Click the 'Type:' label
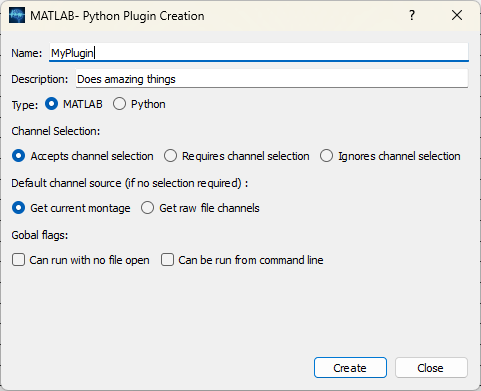Viewport: 481px width, 391px height. click(x=25, y=105)
